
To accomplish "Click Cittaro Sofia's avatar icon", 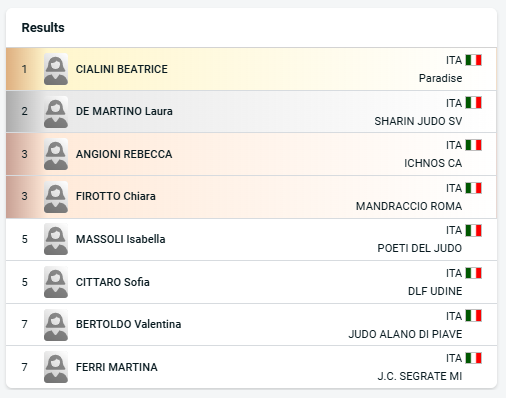I will click(x=56, y=282).
